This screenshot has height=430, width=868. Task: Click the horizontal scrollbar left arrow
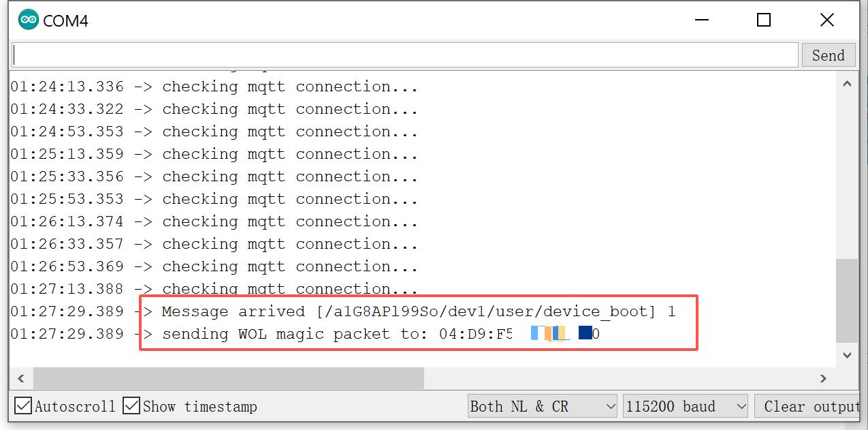(x=20, y=378)
